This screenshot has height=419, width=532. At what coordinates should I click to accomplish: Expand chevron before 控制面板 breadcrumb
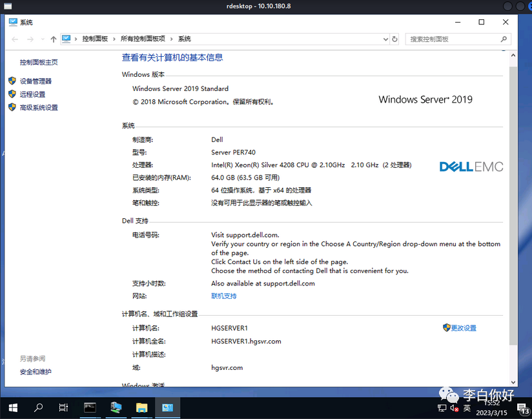pos(76,39)
